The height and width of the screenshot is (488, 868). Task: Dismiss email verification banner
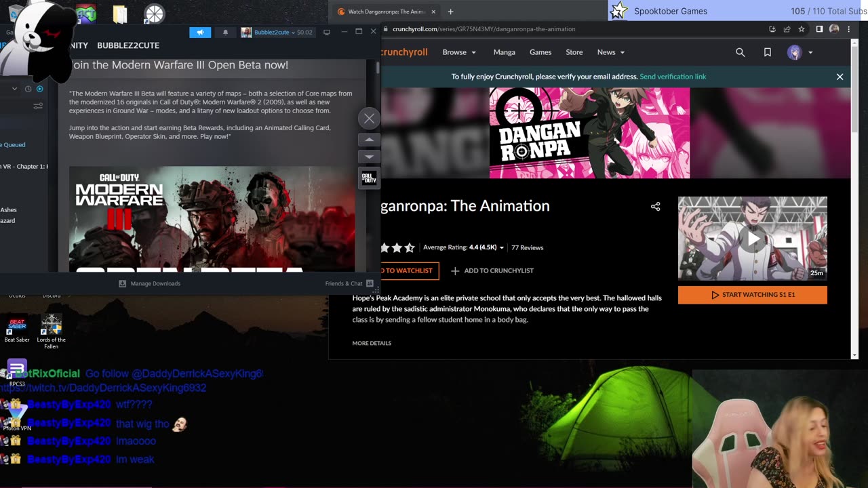pos(840,77)
